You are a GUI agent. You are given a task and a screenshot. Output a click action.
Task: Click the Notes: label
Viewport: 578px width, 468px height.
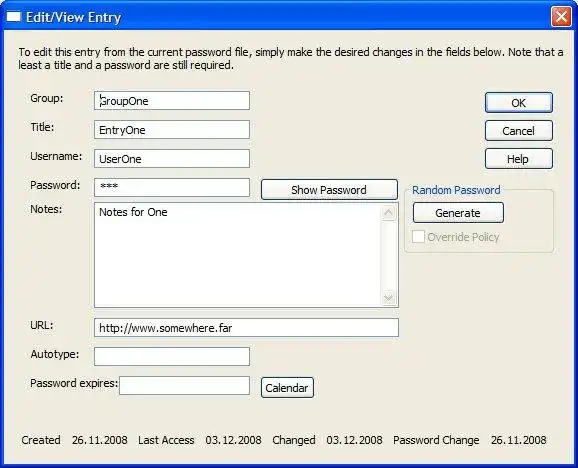pyautogui.click(x=46, y=209)
